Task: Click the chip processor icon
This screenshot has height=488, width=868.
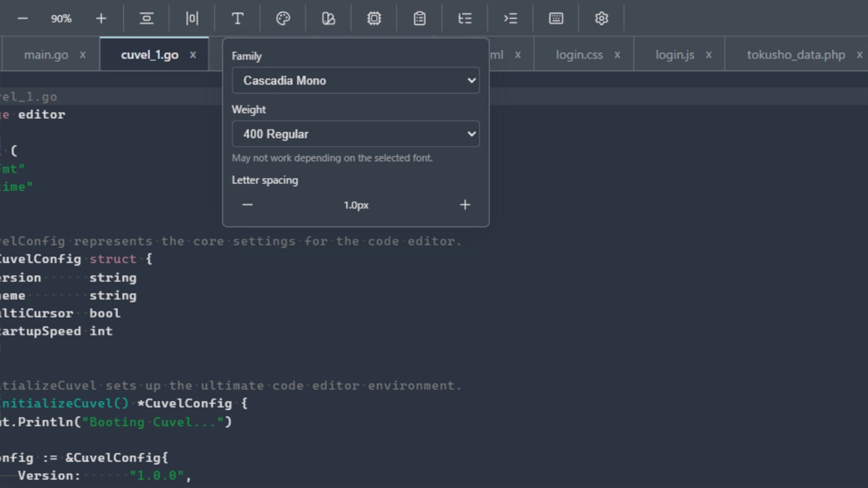Action: click(x=374, y=19)
